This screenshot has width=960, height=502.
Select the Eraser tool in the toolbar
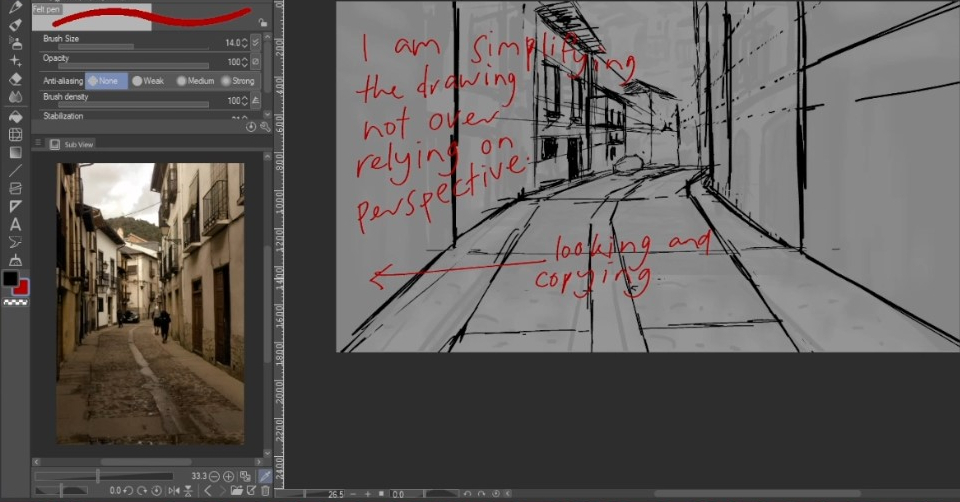[15, 79]
